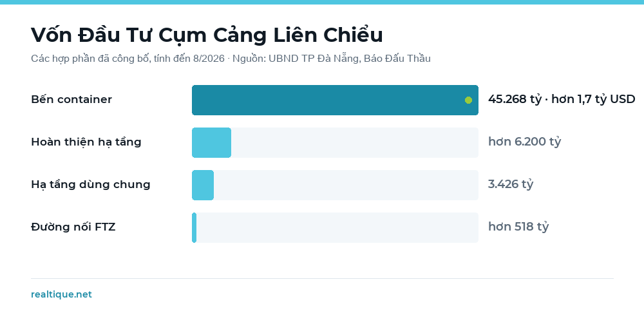Click the Vốn Đầu Tư Cụm Cảng title
This screenshot has width=644, height=313.
pos(207,35)
